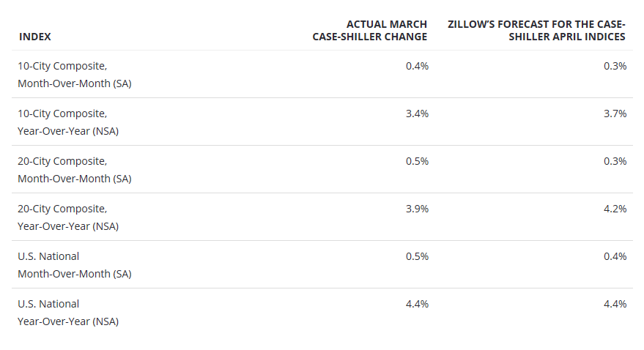Select the 10-City Composite Month-Over-Month row label
Screen dimensions: 644x350
(x=75, y=75)
